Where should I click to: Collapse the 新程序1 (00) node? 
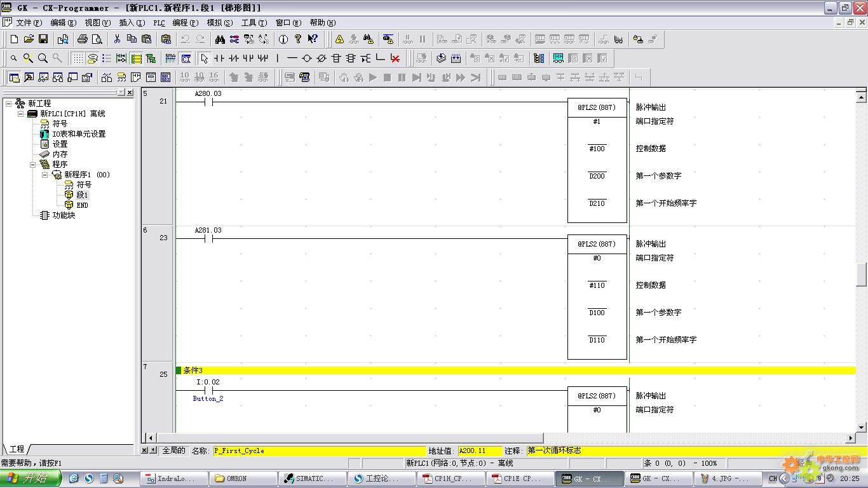pos(44,175)
